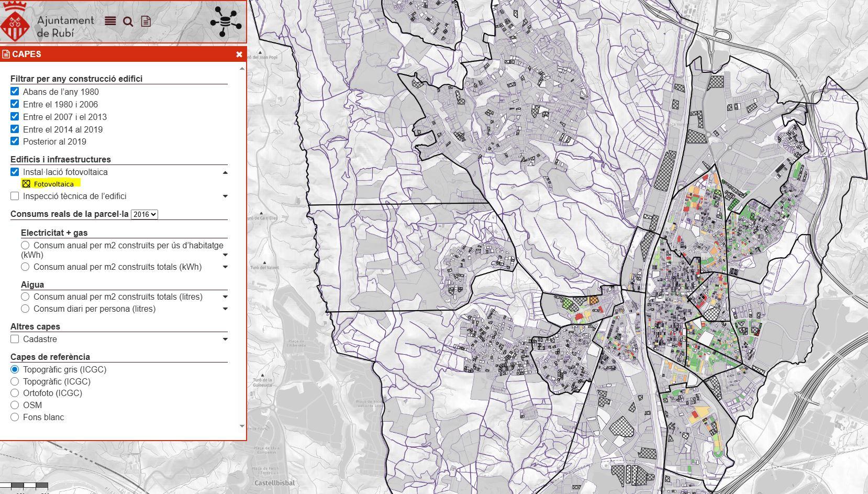Select 'Consum anual per m2 construïts totals (kWh)'

coord(25,267)
